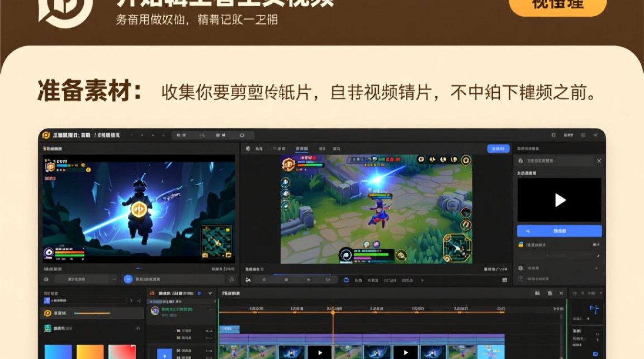Screen dimensions: 644x359
Task: Open the dropdown arrow in bottom-right panel header
Action: coord(601,293)
